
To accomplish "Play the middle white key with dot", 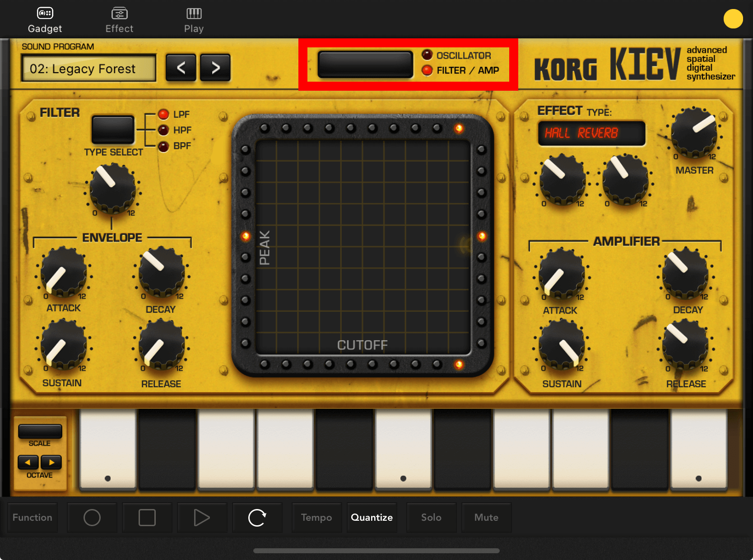I will click(x=403, y=449).
